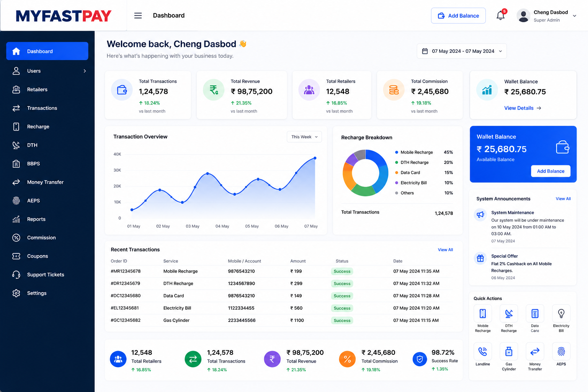588x392 pixels.
Task: Click the Total Transactions wallet card icon
Action: [122, 90]
